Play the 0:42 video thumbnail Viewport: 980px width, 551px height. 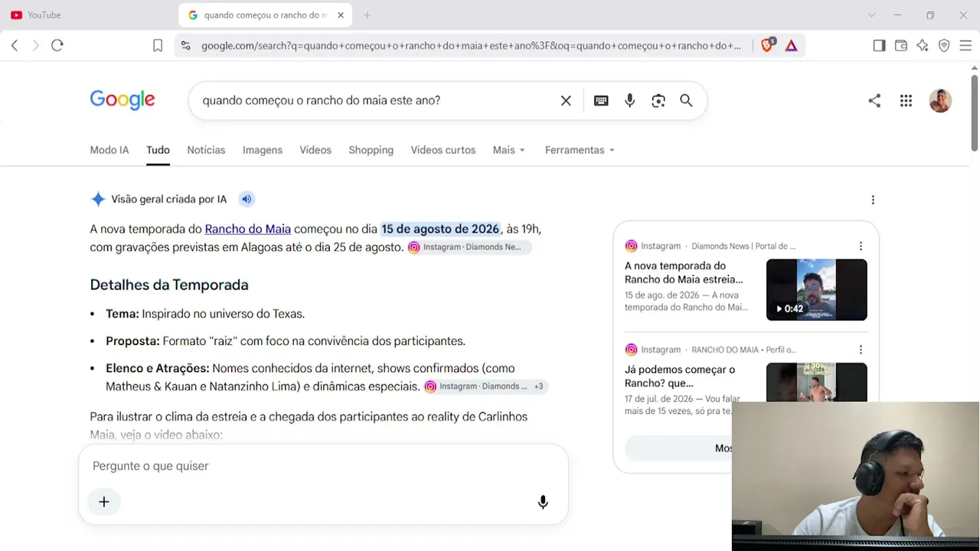pos(817,289)
